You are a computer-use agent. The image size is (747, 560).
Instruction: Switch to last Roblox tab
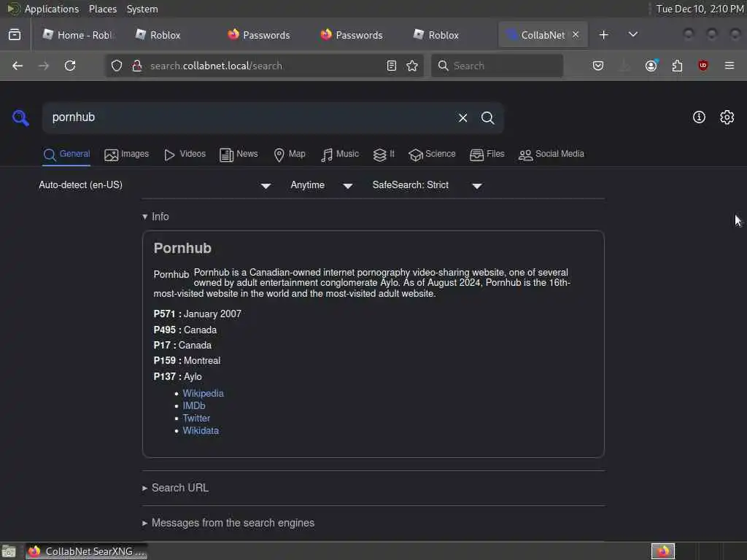click(436, 35)
